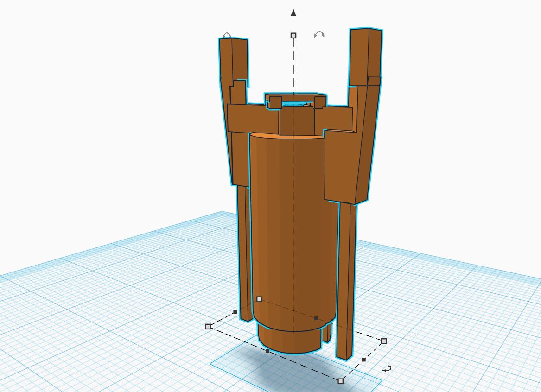The image size is (541, 392).
Task: Click the dashed vertical axis line above the model
Action: click(293, 65)
